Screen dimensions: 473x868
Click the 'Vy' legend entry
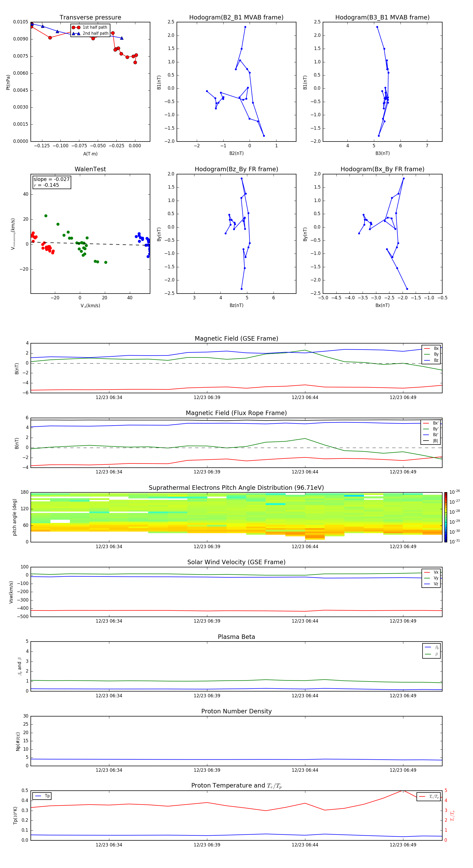(431, 578)
